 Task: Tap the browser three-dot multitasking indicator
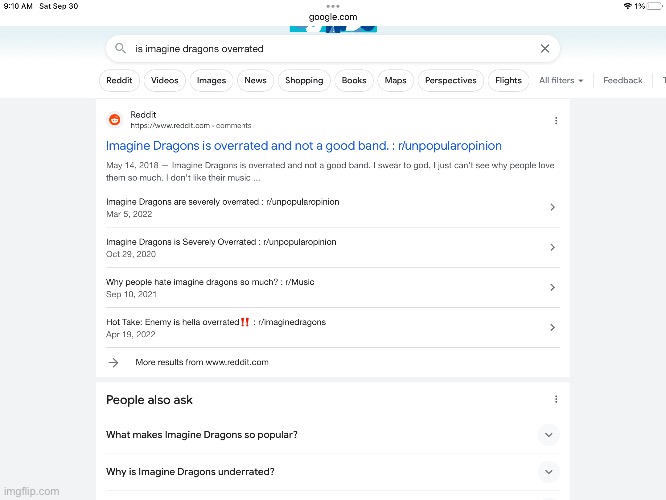333,6
